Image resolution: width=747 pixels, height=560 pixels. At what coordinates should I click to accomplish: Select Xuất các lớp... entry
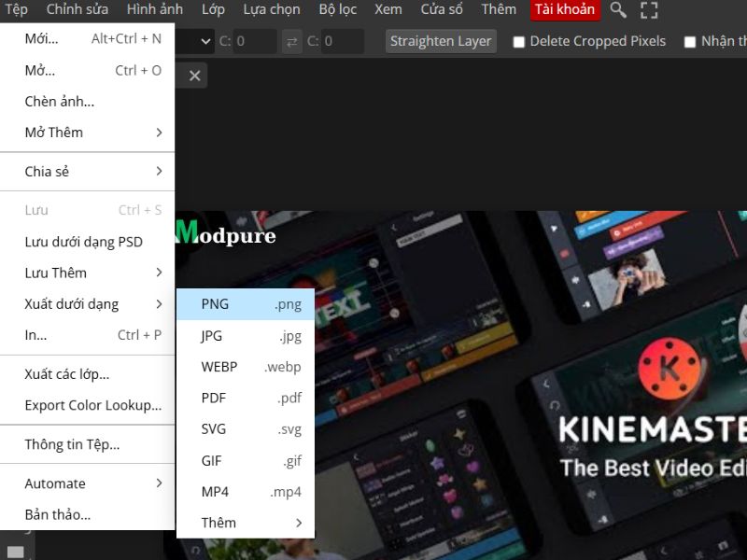tap(87, 374)
